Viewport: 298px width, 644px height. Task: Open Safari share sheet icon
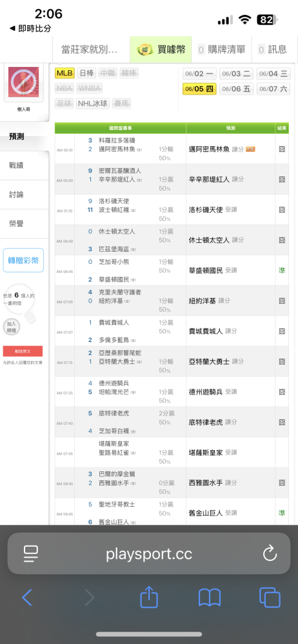[149, 597]
